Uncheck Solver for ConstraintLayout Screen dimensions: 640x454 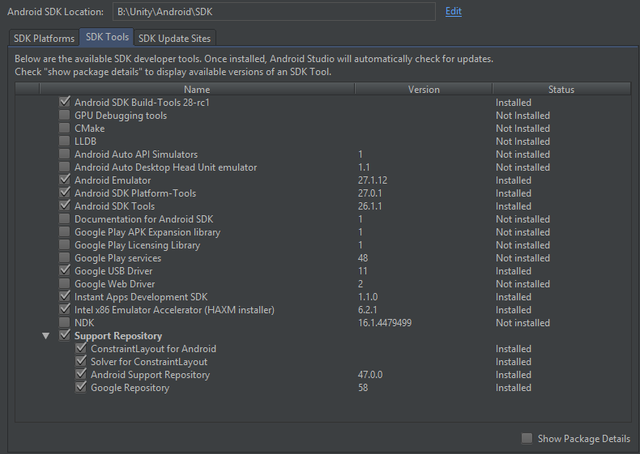click(81, 362)
